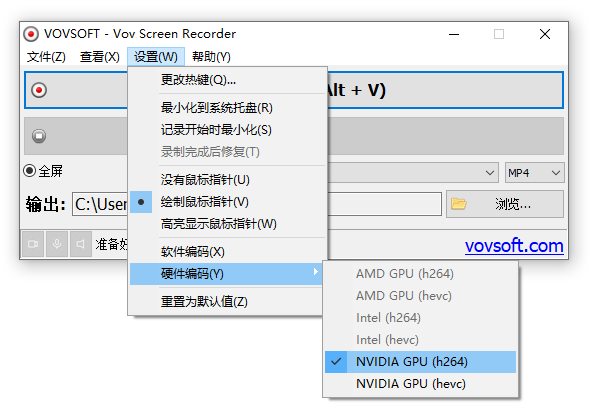The height and width of the screenshot is (409, 593).
Task: Open the MP4 format dropdown
Action: pyautogui.click(x=534, y=173)
